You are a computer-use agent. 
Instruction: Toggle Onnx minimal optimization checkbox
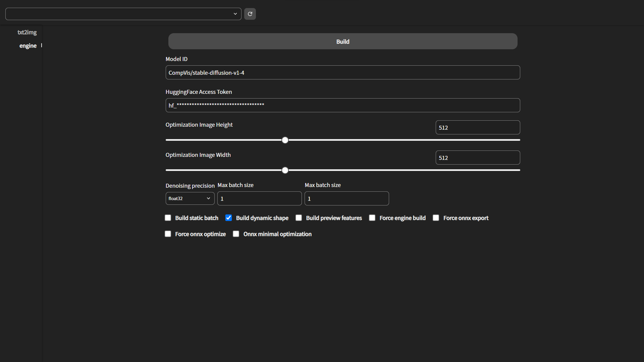[x=236, y=234]
